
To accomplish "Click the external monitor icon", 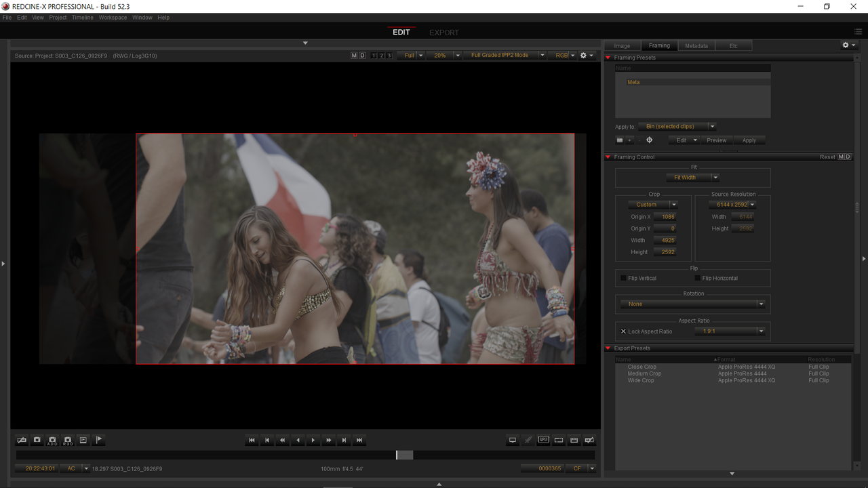I will [513, 441].
